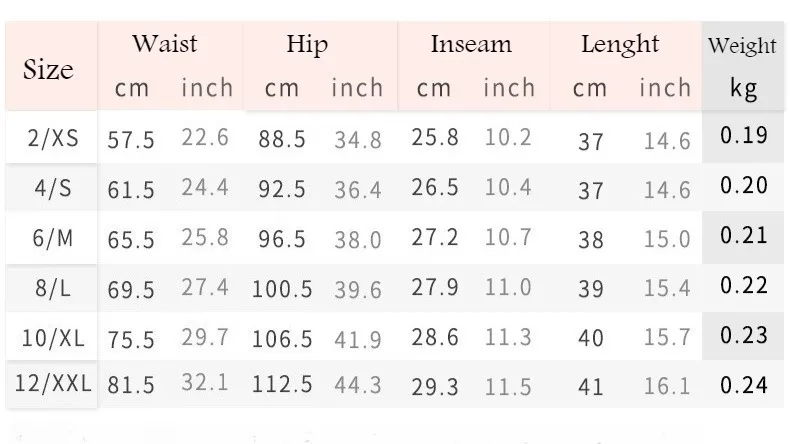
Task: Select the 8/L size row label
Action: [53, 288]
